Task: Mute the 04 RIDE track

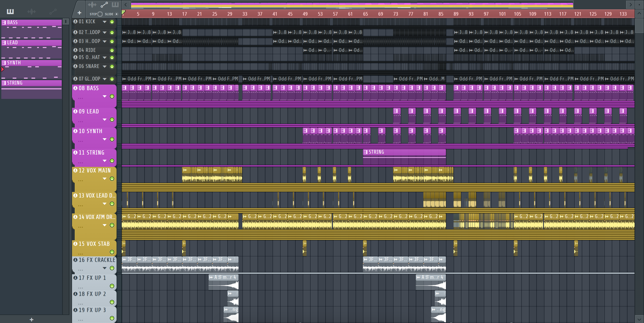Action: 112,51
